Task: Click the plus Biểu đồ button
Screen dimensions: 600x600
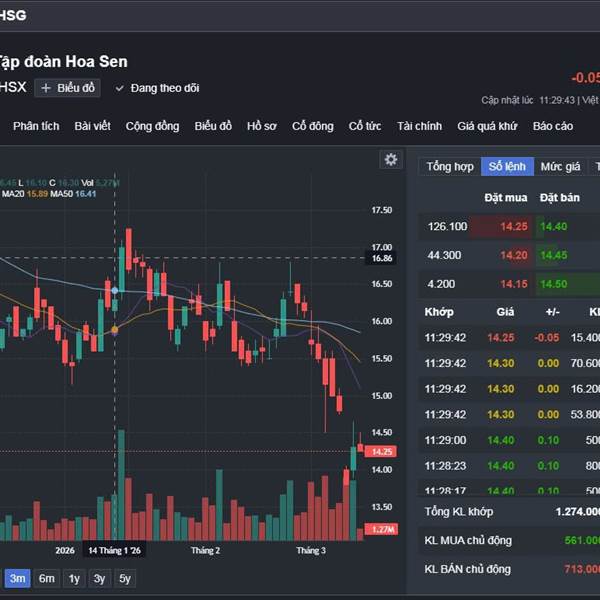Action: pyautogui.click(x=67, y=88)
